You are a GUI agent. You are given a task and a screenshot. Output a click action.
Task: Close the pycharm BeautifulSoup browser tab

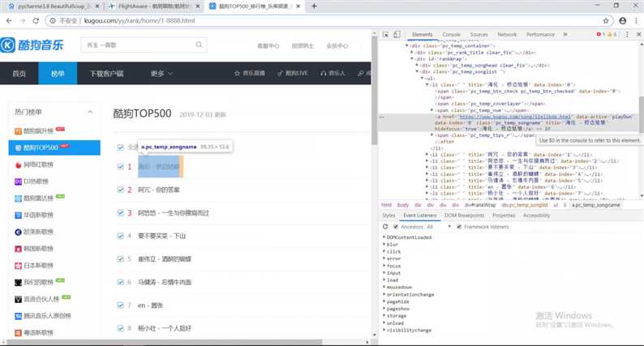coord(97,6)
